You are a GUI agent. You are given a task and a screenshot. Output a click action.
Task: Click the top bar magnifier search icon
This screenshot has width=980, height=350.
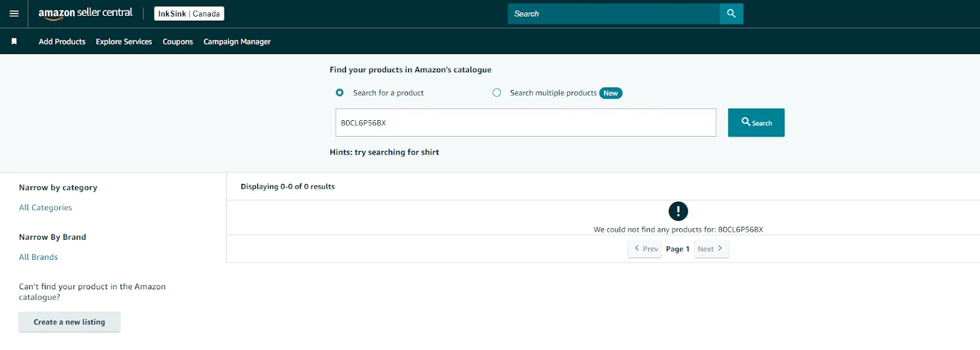tap(731, 13)
